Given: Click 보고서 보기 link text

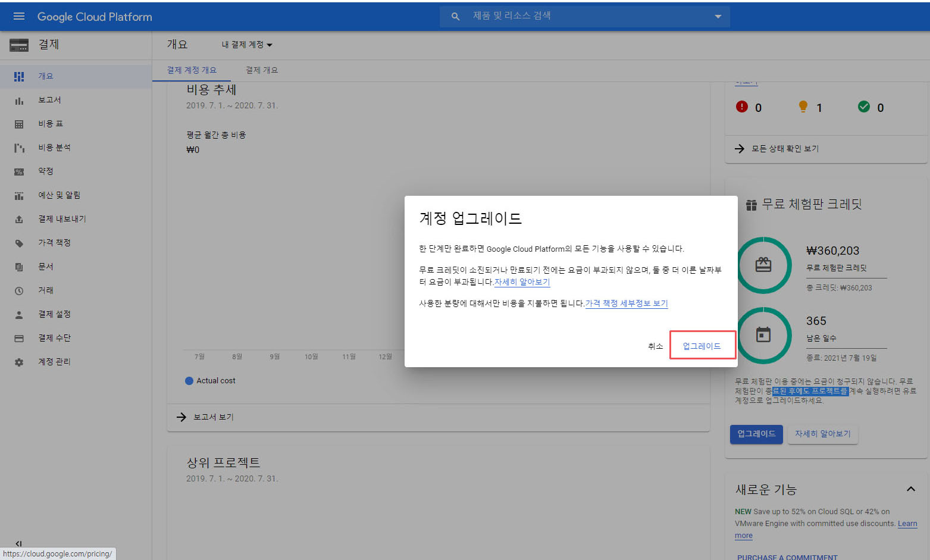Looking at the screenshot, I should 213,417.
